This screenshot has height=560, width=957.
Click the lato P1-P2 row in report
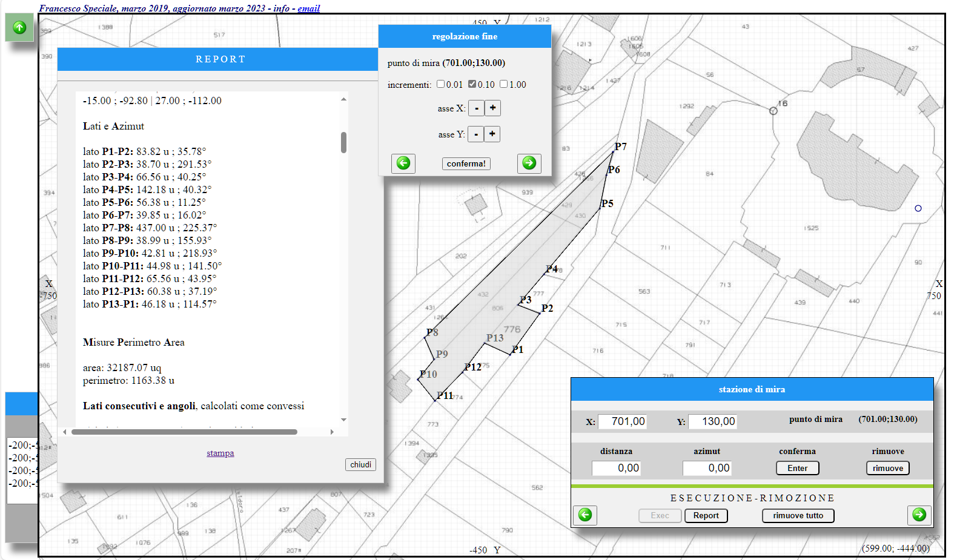(x=144, y=151)
